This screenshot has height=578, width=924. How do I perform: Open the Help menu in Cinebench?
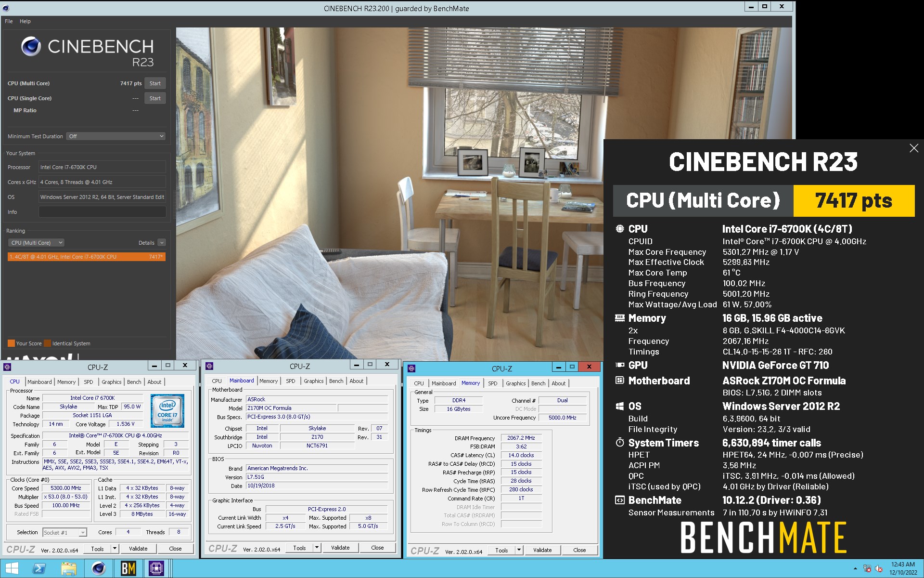tap(25, 21)
